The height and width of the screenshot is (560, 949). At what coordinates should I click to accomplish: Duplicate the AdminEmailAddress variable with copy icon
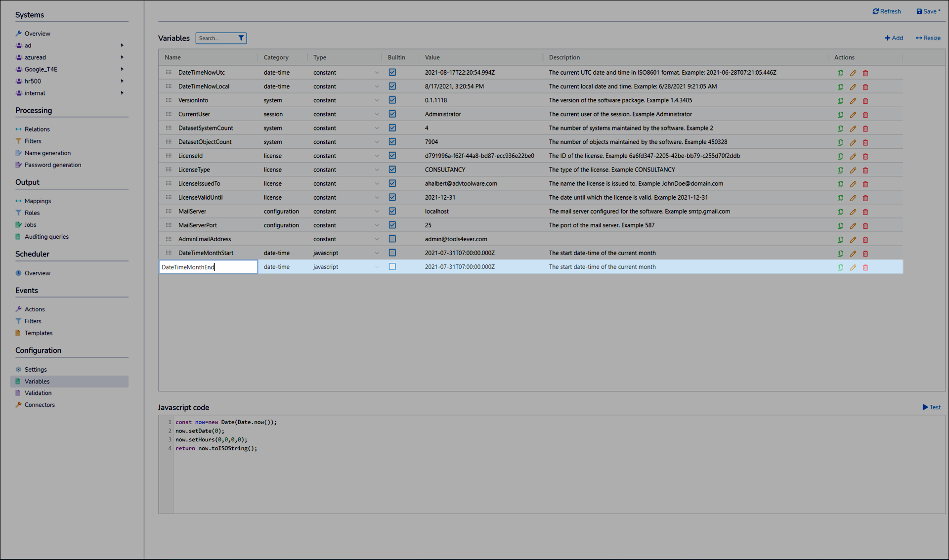(840, 239)
